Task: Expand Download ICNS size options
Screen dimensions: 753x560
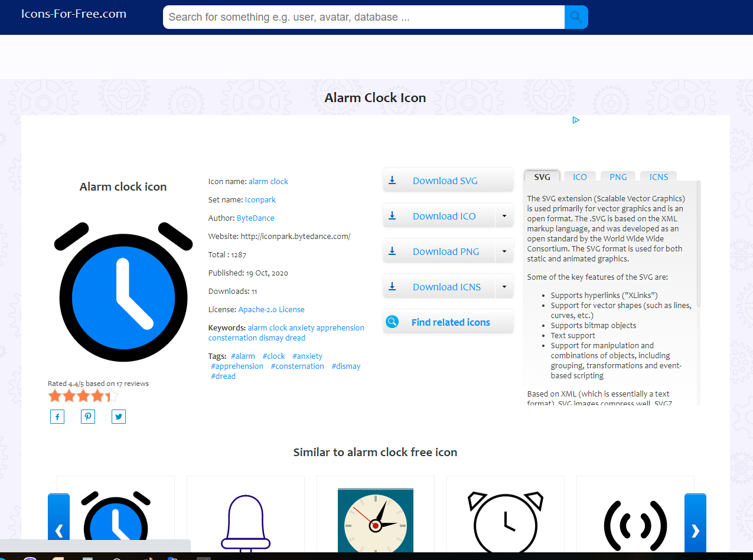Action: click(504, 287)
